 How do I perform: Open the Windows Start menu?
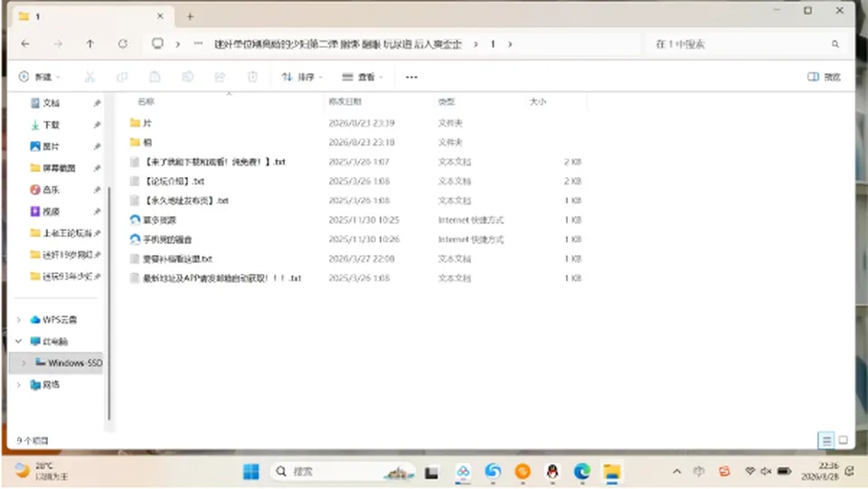tap(250, 472)
